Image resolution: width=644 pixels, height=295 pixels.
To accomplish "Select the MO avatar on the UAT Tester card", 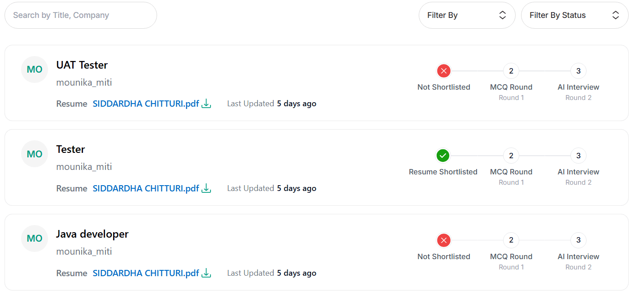I will (x=34, y=69).
